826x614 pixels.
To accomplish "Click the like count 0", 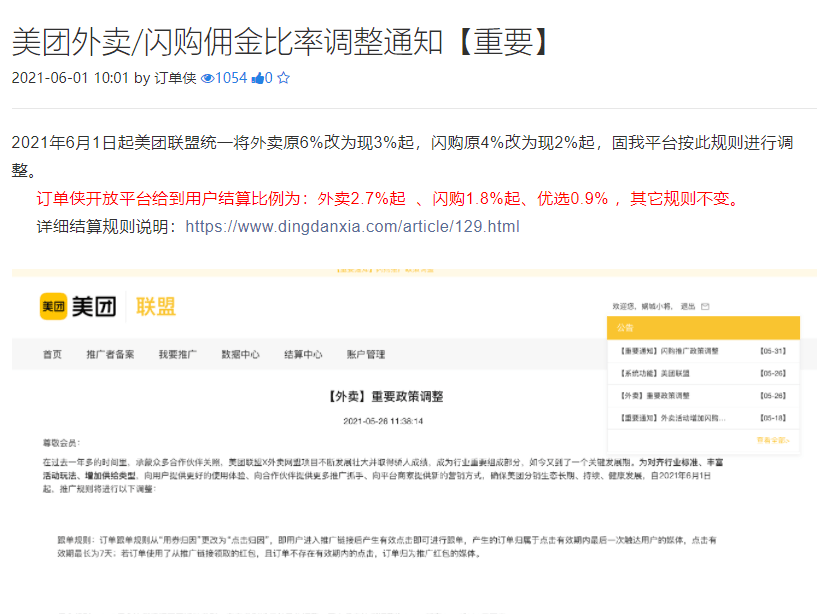I will pos(269,78).
